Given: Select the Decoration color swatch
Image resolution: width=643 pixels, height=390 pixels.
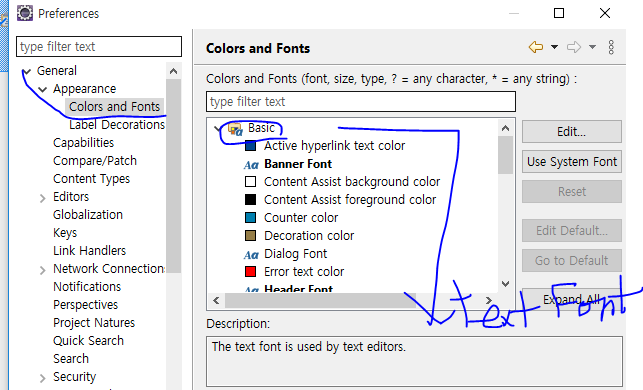Looking at the screenshot, I should pos(250,235).
